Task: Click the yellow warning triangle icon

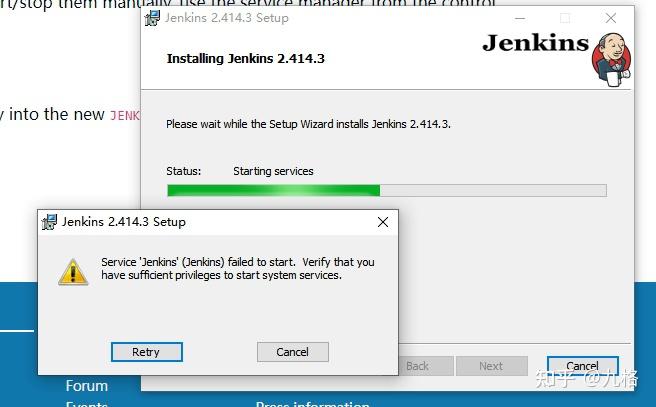Action: tap(73, 272)
